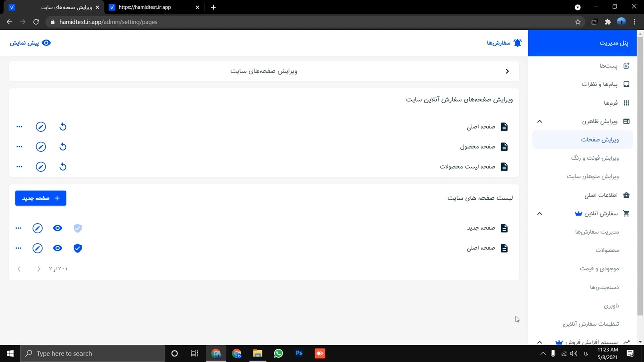Click the edit pencil icon for صفحه اصلی order page
The width and height of the screenshot is (644, 362).
[41, 127]
